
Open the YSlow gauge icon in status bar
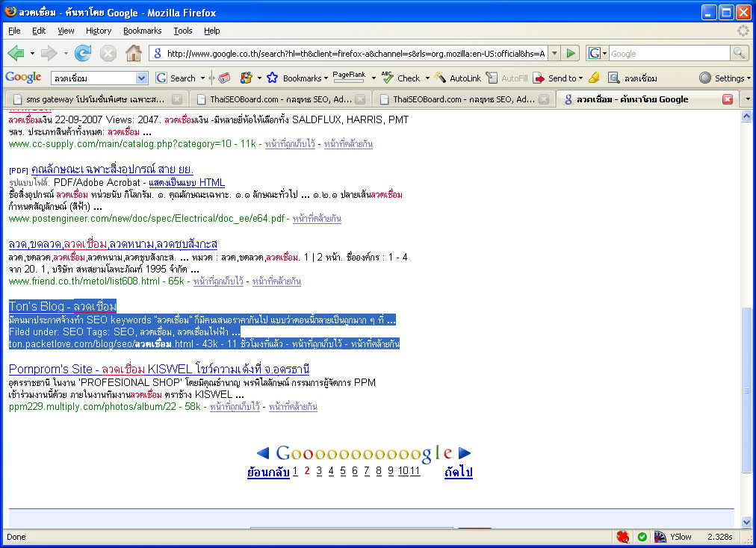tap(660, 537)
